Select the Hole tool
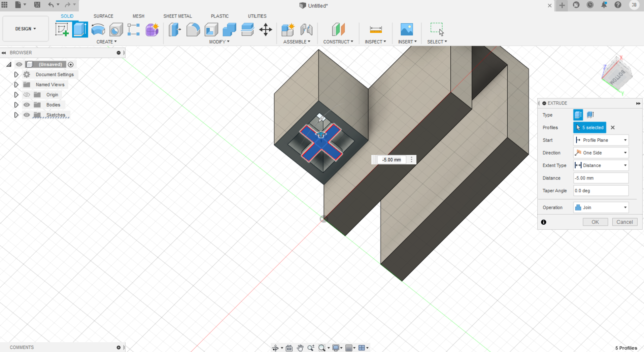 click(x=116, y=30)
